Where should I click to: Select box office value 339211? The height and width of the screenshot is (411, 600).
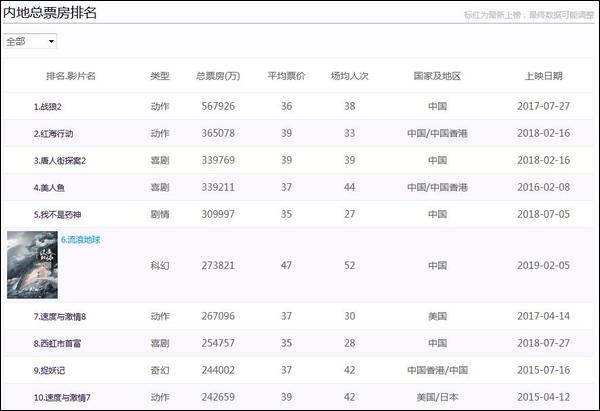(218, 188)
